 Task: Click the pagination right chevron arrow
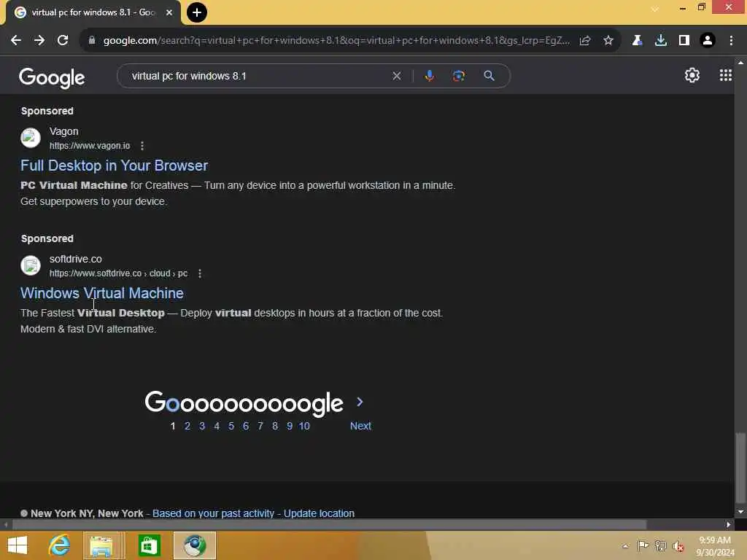pyautogui.click(x=360, y=402)
